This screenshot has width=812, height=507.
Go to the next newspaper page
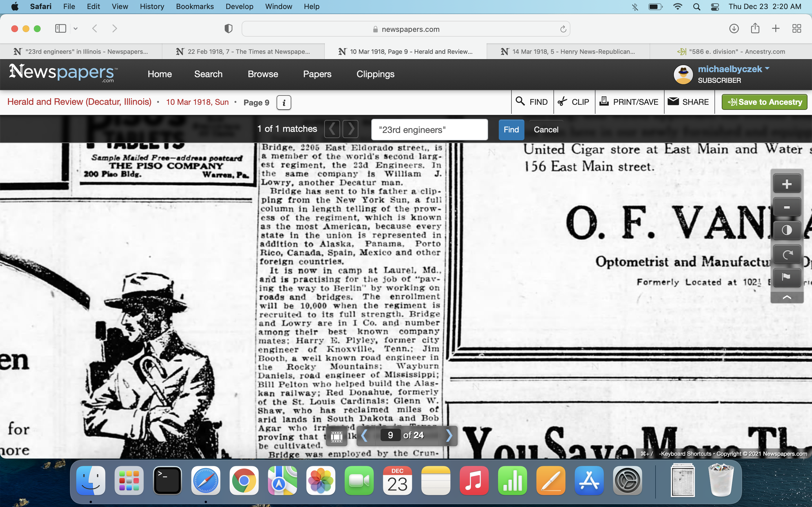tap(449, 435)
